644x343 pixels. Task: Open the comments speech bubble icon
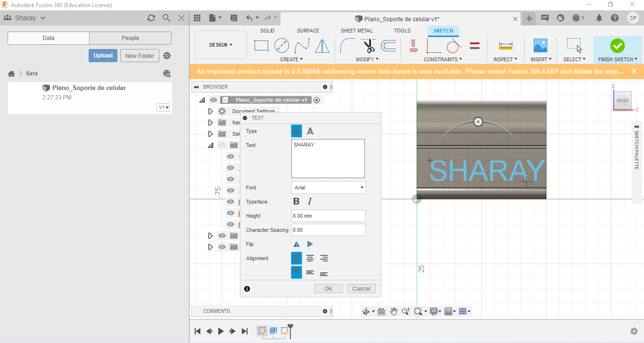pyautogui.click(x=545, y=18)
